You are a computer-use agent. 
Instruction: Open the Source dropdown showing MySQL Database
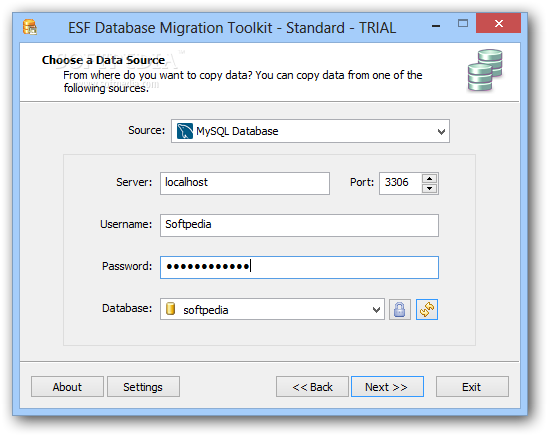(x=310, y=131)
